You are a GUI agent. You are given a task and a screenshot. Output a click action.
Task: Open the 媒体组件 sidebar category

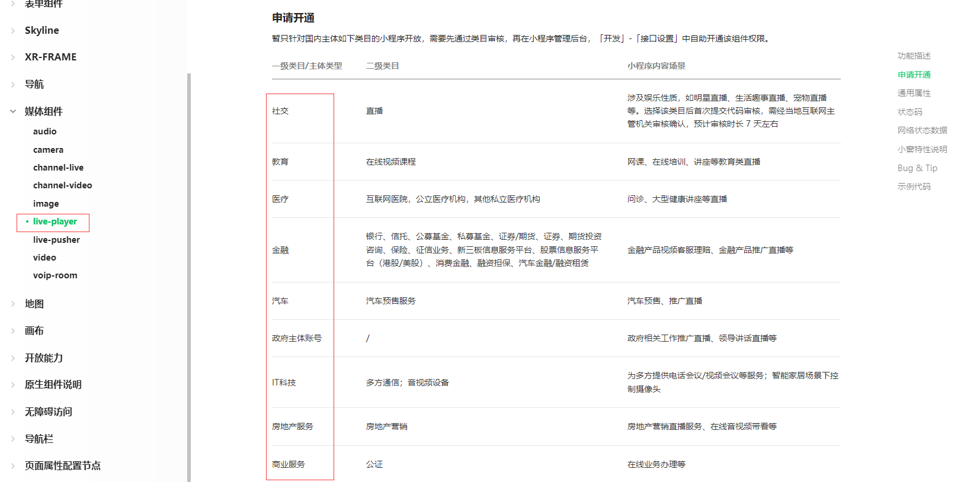point(43,111)
